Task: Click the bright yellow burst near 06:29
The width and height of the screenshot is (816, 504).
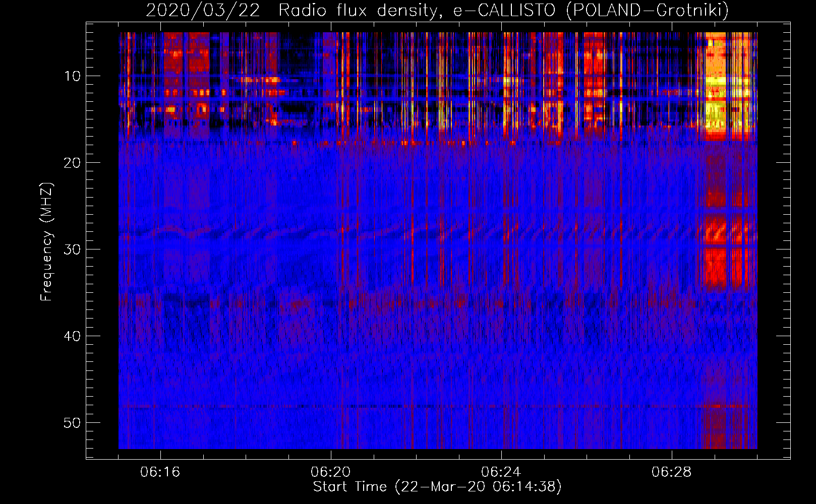Action: pos(715,86)
